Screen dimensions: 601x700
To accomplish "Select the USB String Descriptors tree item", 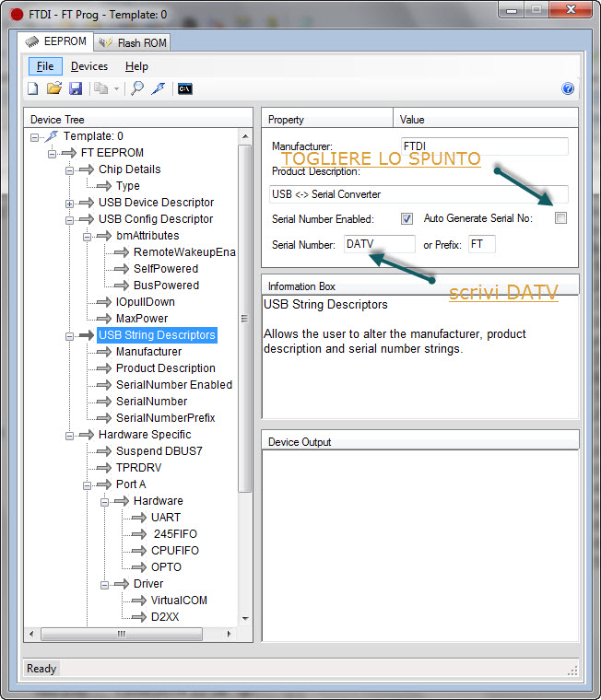I will pos(157,335).
